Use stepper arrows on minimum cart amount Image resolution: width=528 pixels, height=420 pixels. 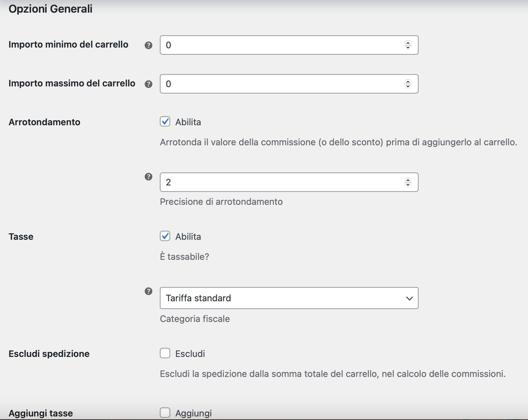tap(408, 45)
